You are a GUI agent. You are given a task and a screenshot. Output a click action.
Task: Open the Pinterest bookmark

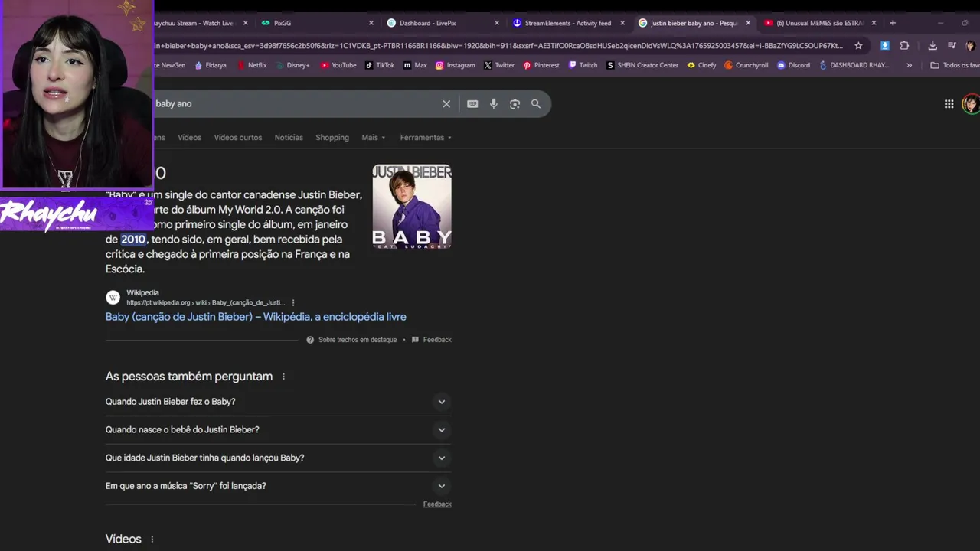pos(541,65)
